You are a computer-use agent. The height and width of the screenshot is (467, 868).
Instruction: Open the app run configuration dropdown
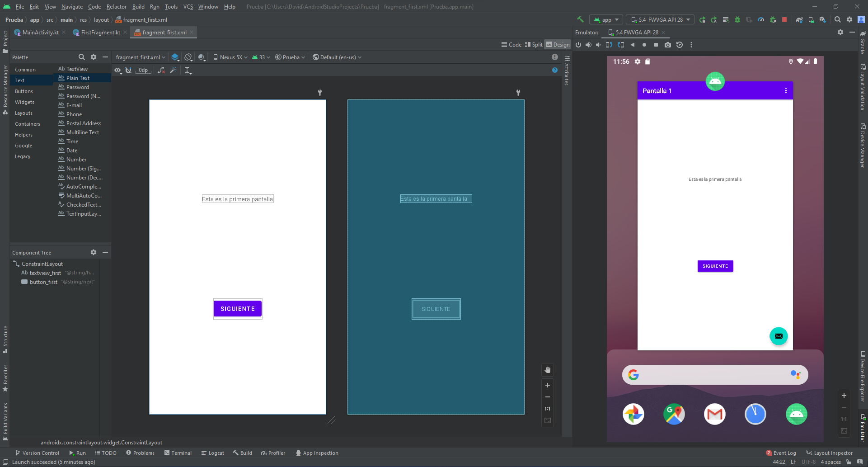606,19
